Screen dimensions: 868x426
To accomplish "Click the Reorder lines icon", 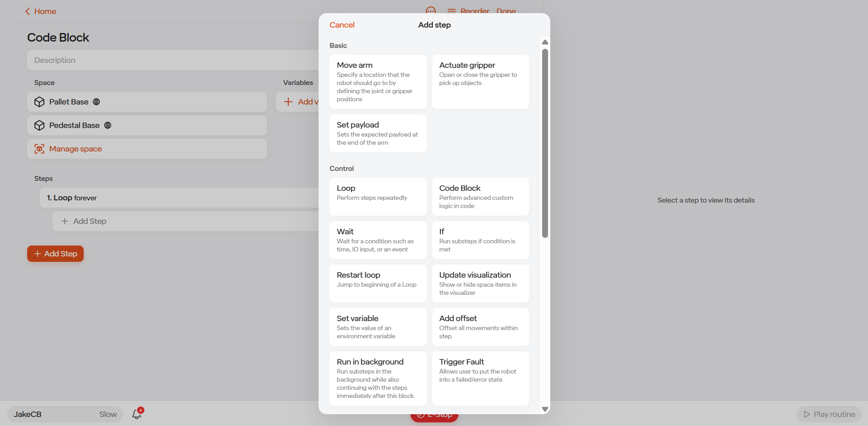I will click(x=452, y=11).
